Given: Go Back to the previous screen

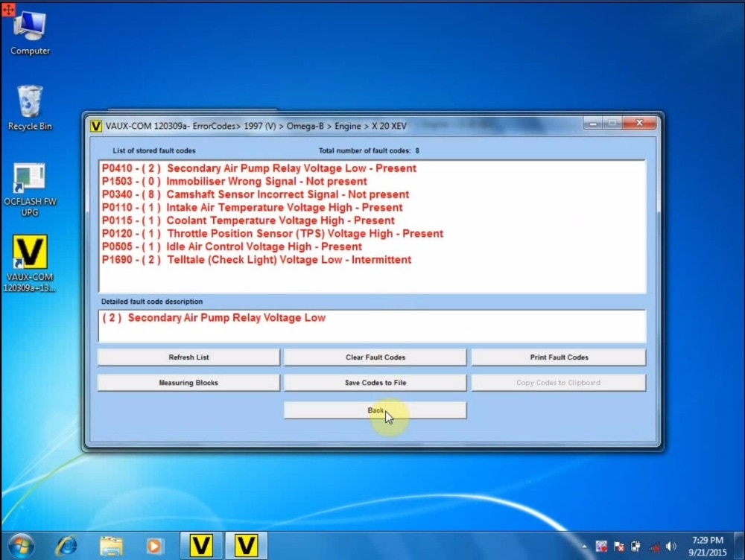Looking at the screenshot, I should pos(375,410).
